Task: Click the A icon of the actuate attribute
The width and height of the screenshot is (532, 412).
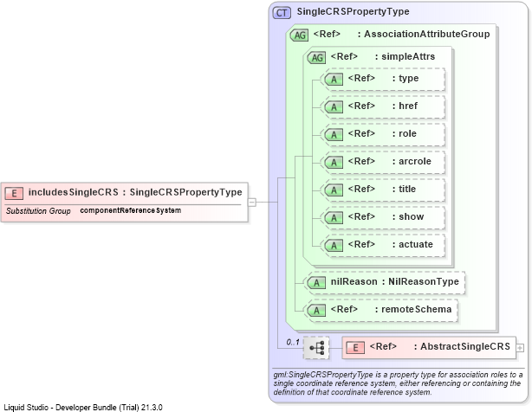Action: pyautogui.click(x=334, y=246)
